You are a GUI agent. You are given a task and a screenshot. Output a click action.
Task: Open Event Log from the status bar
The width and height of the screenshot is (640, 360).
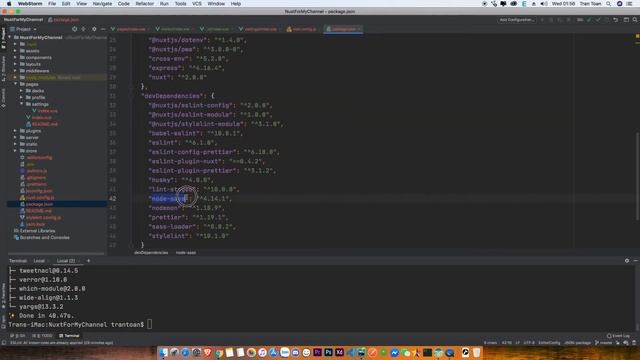618,336
